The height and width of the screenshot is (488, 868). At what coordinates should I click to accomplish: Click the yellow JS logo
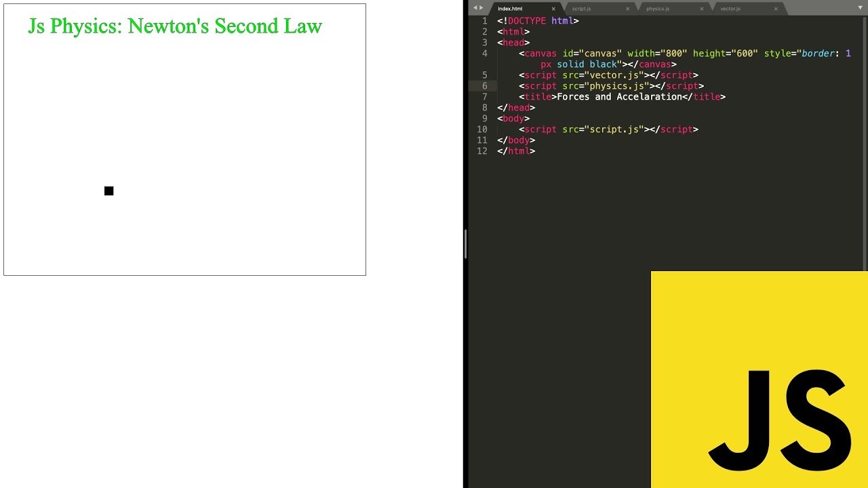pyautogui.click(x=759, y=380)
